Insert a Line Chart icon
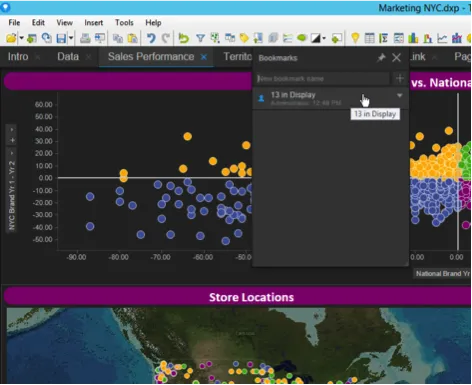The height and width of the screenshot is (385, 472). point(442,38)
